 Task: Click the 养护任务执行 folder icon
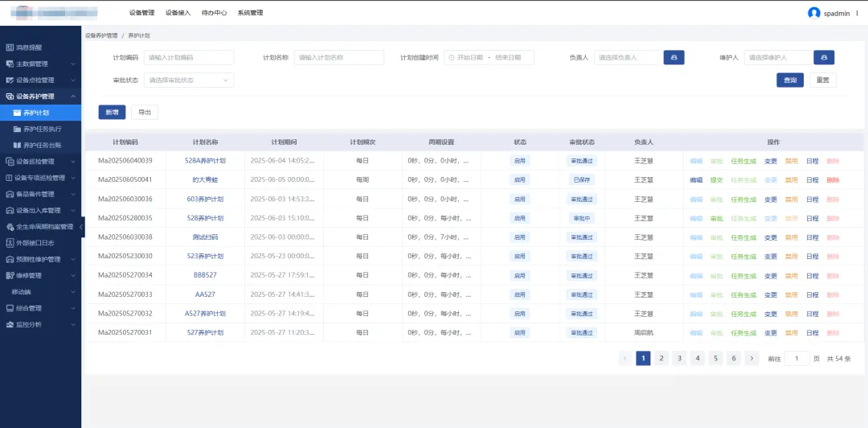point(17,130)
